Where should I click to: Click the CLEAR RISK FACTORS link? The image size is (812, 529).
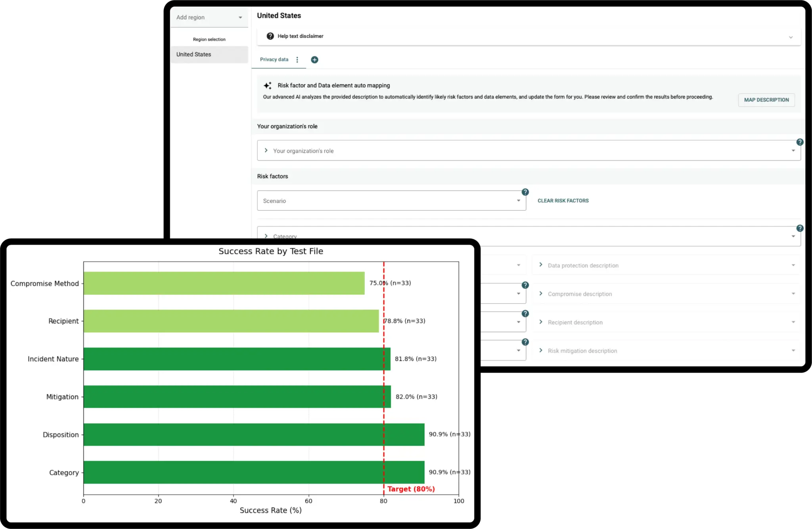[563, 201]
